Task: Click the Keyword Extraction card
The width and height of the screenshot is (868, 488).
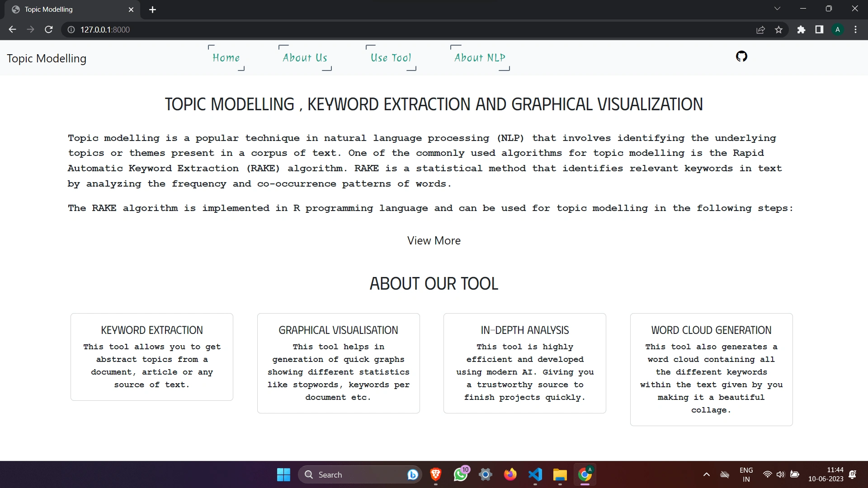Action: (152, 357)
